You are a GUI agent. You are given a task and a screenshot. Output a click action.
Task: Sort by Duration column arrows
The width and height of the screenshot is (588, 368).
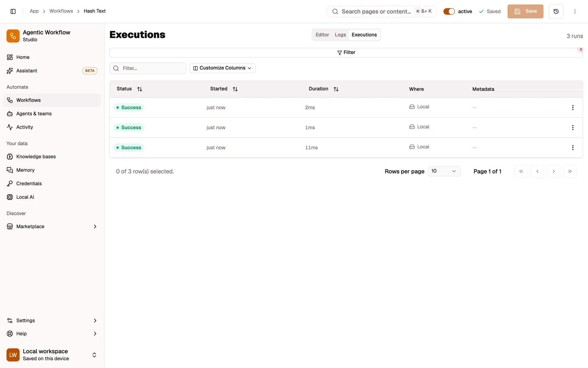point(336,89)
